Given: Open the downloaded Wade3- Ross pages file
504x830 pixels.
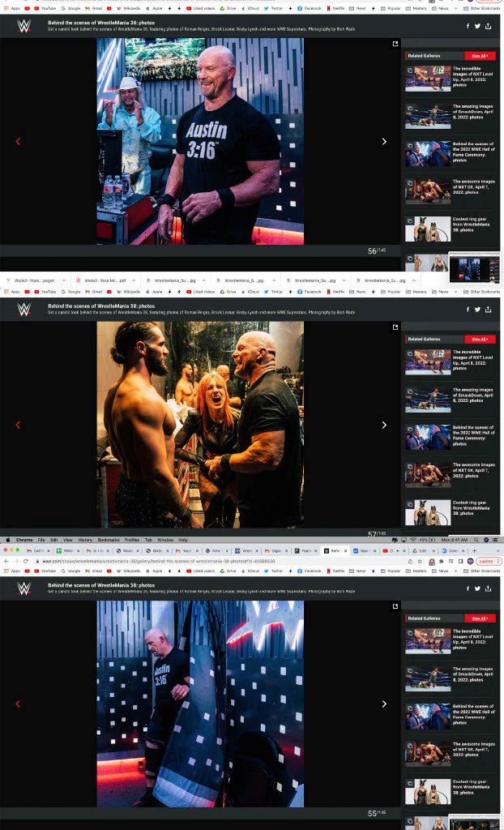Looking at the screenshot, I should coord(31,280).
